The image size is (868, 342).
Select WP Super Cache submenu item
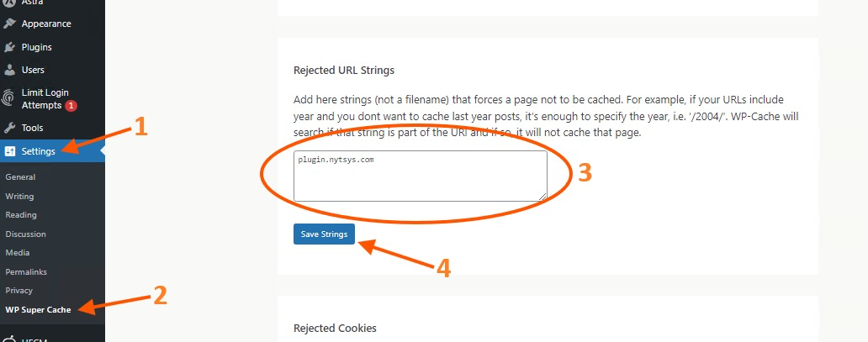38,309
